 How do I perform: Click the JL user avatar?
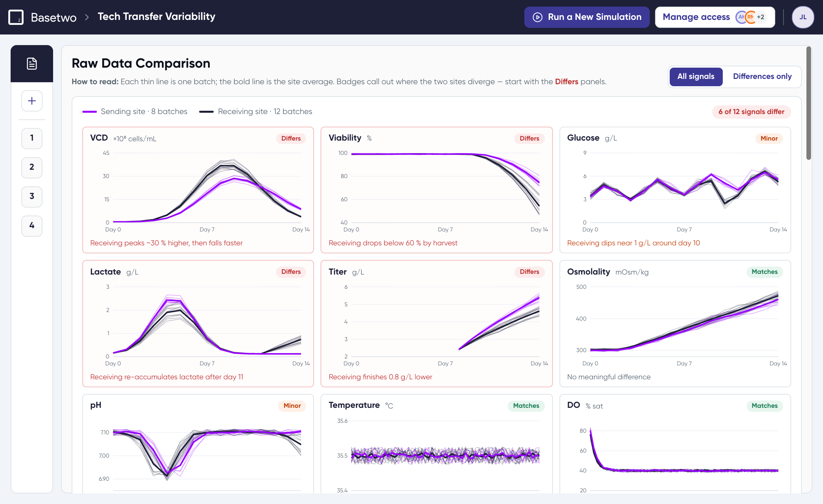pos(803,17)
